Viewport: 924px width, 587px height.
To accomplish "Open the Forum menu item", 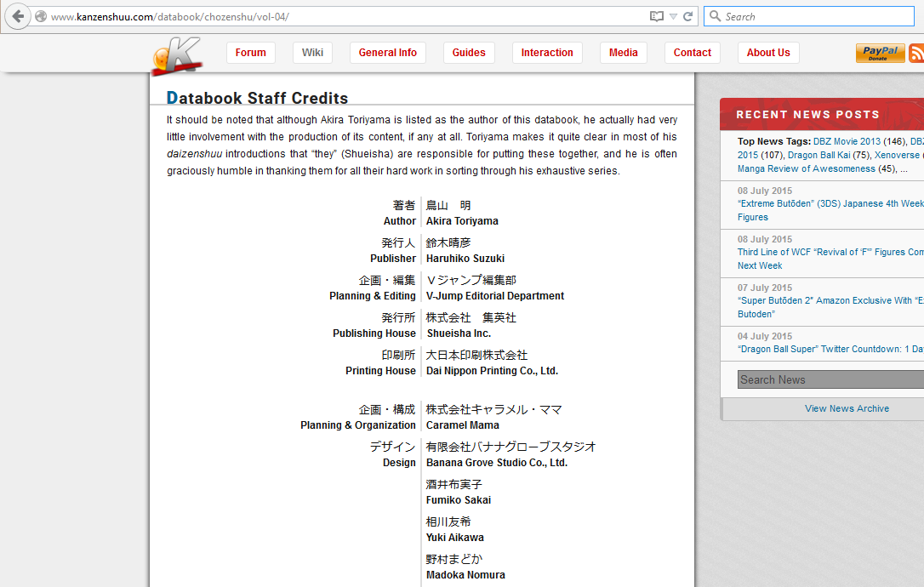I will (250, 53).
